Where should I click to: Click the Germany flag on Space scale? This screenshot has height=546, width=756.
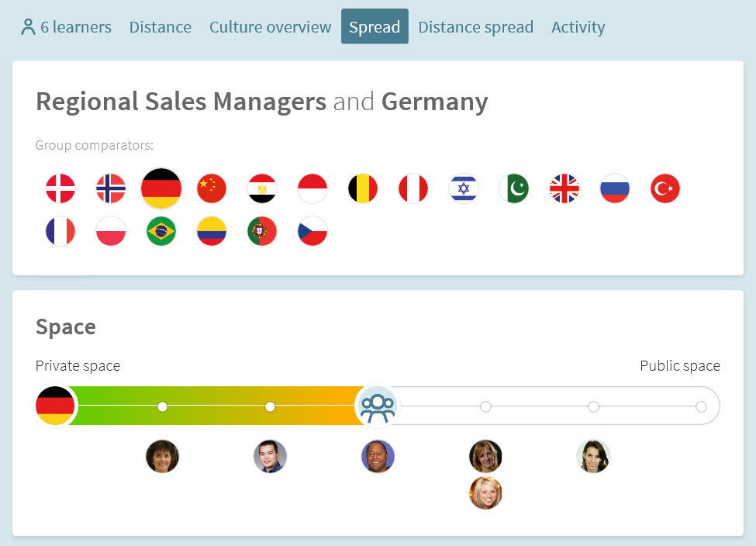(56, 406)
